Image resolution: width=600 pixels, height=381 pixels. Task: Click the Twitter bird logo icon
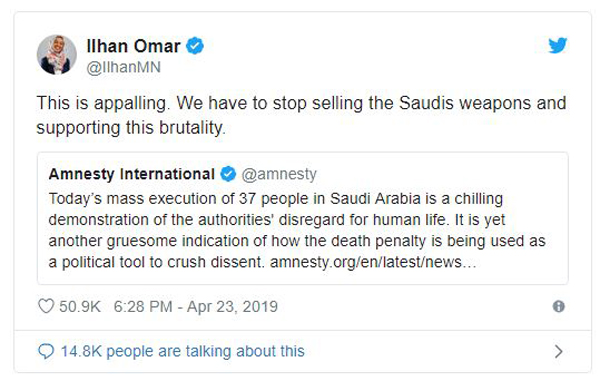coord(558,46)
